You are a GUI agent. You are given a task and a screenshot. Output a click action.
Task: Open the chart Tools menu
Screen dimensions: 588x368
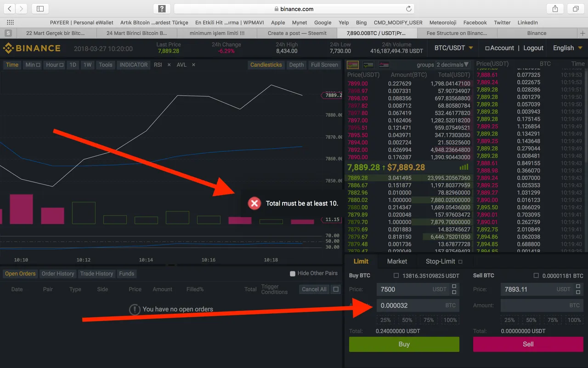106,65
